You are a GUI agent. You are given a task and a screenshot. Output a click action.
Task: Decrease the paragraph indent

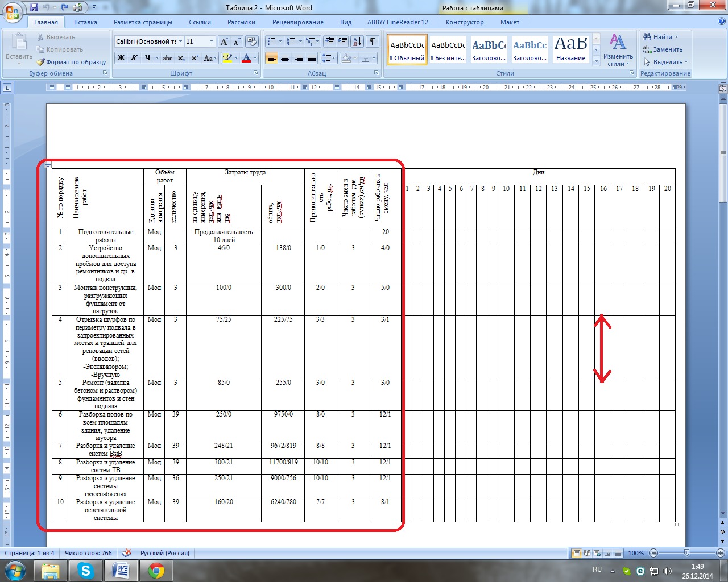point(329,41)
